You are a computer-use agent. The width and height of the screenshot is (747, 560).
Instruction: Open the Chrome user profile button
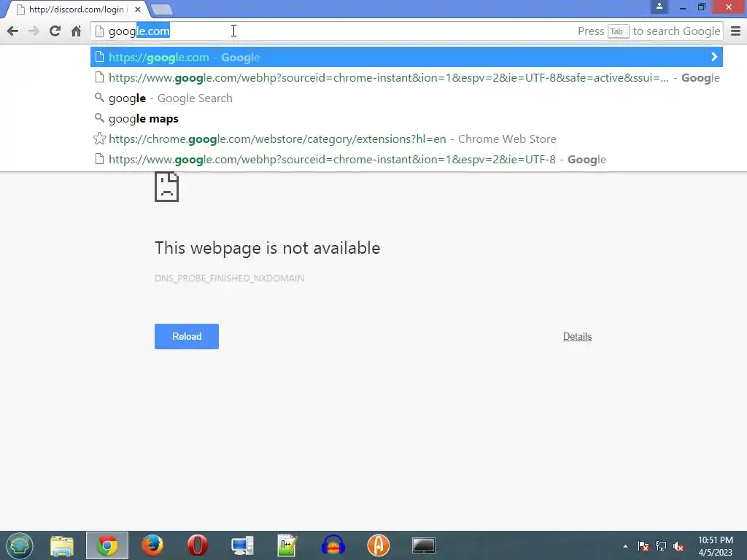(659, 7)
